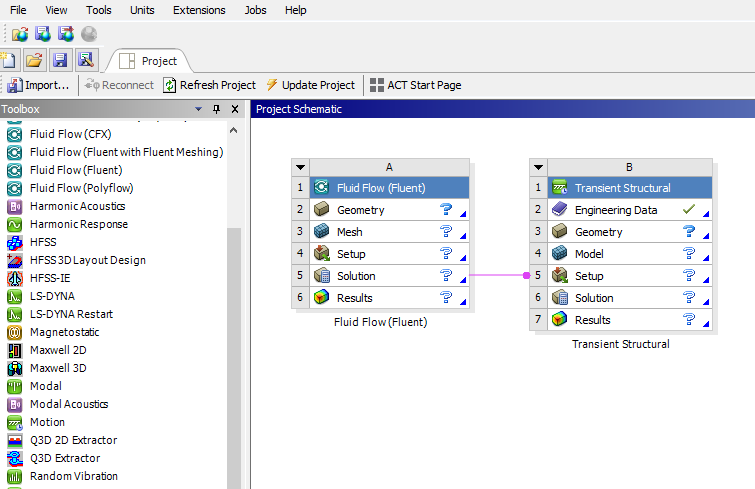Click the greyed-out globe icon in top toolbar
This screenshot has width=755, height=489.
click(x=89, y=34)
